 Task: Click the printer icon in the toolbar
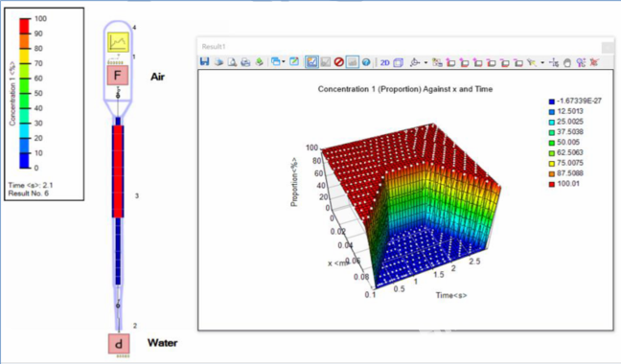(245, 62)
